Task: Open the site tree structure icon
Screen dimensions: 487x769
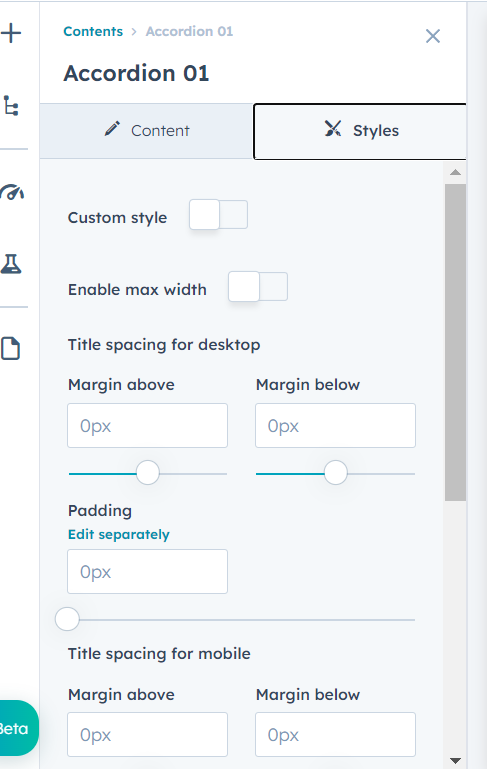Action: coord(11,105)
